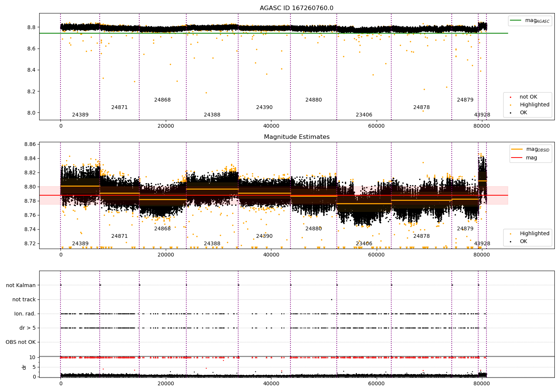Click the 8.74 y-axis tick label
Screen dimensions: 560x392
(30, 229)
